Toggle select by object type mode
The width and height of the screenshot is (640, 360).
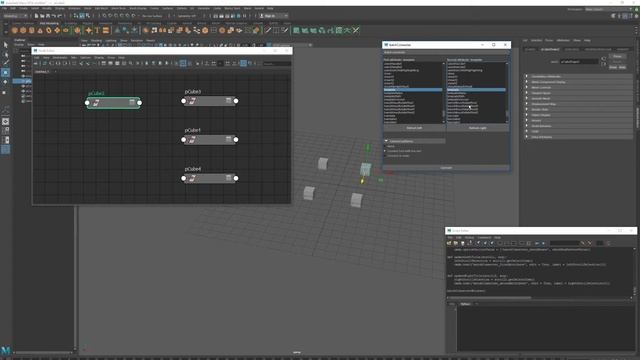tap(82, 16)
